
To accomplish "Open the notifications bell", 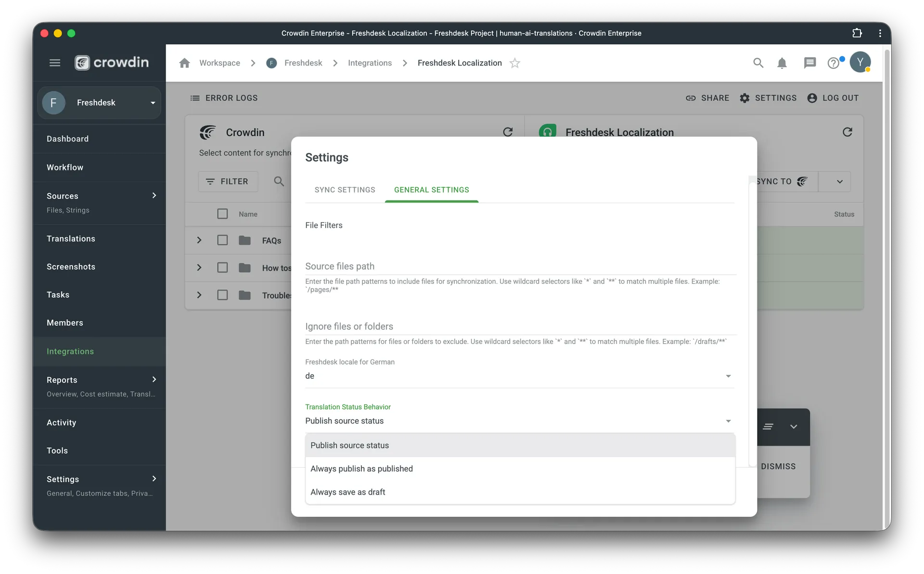I will (x=782, y=63).
